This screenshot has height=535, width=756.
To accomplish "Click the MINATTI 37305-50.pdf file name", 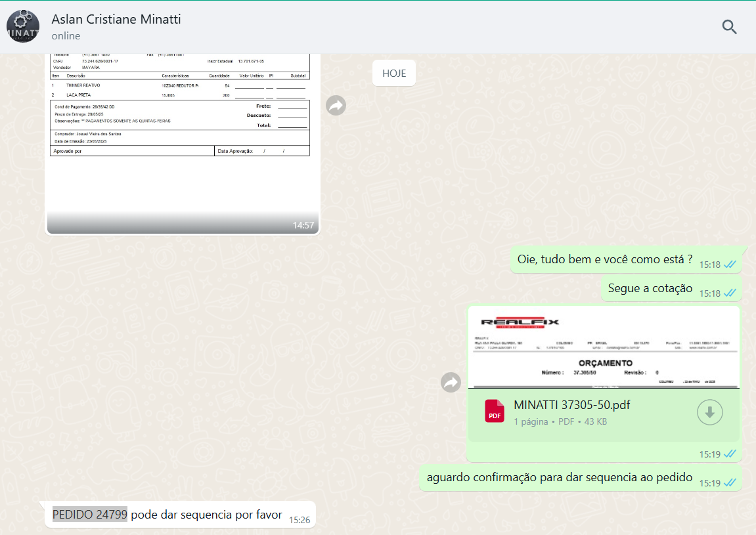I will click(x=571, y=405).
